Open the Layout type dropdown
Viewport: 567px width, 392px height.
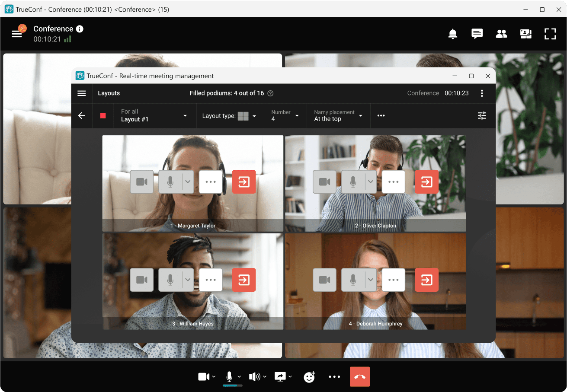254,116
